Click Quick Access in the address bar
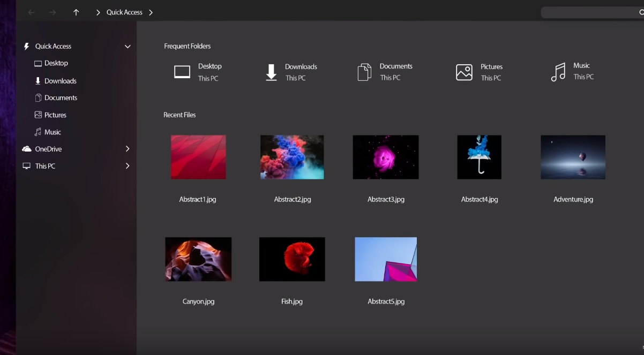644x355 pixels. coord(124,12)
